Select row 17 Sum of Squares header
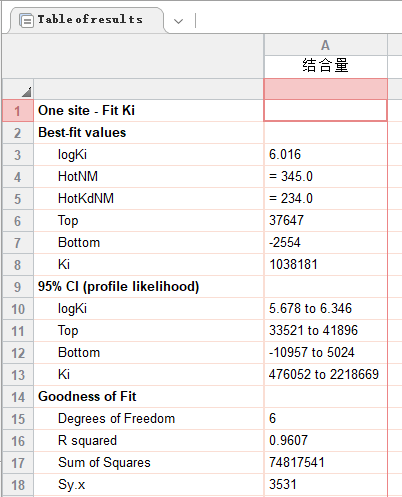 coord(18,463)
